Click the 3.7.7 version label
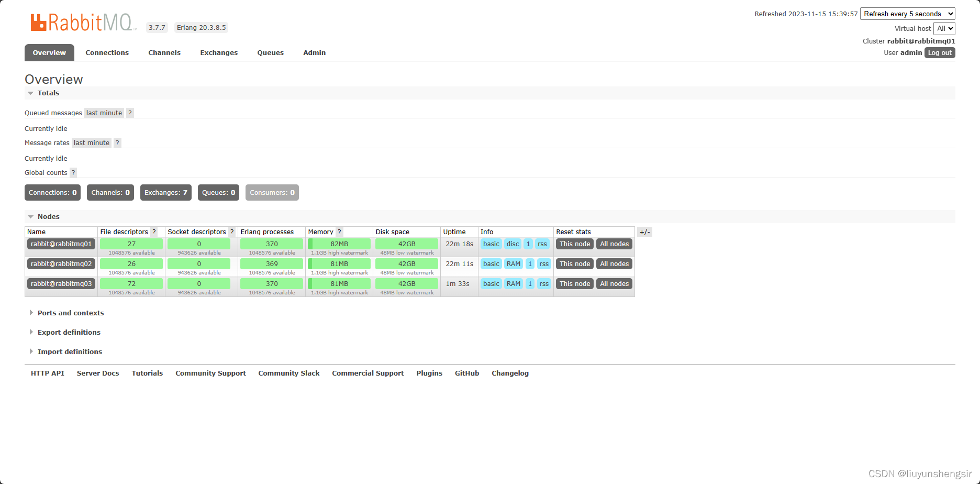Screen dimensions: 980x484 (x=157, y=27)
